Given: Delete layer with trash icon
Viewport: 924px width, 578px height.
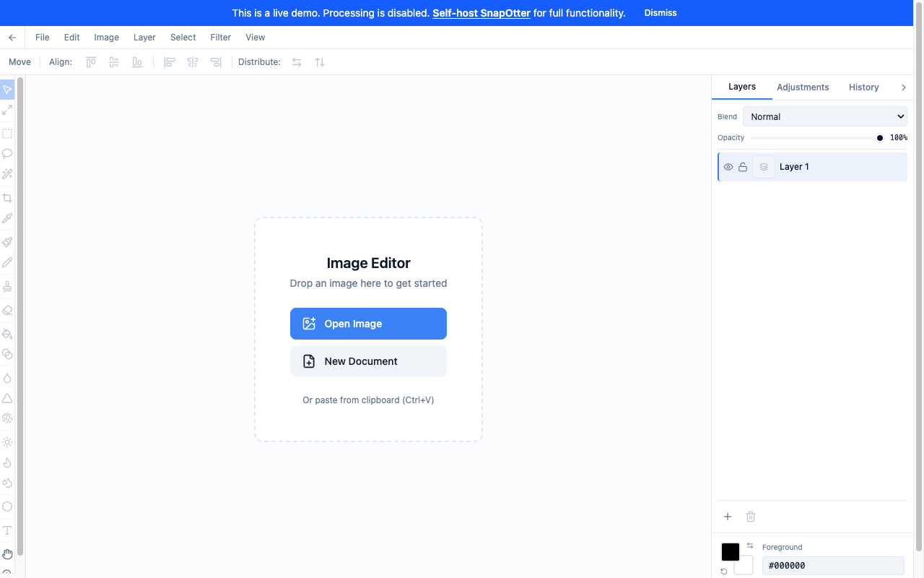Looking at the screenshot, I should [751, 517].
